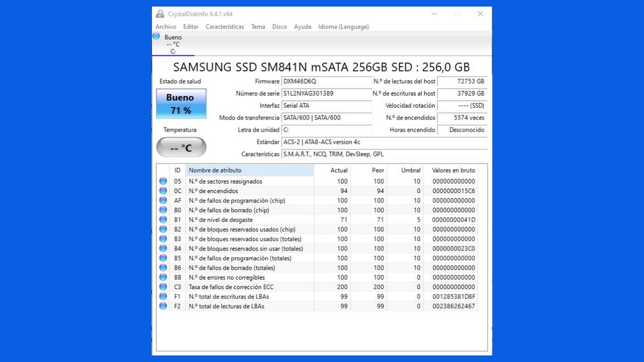Open the Idioma (Language) menu
This screenshot has width=644, height=362.
coord(343,27)
